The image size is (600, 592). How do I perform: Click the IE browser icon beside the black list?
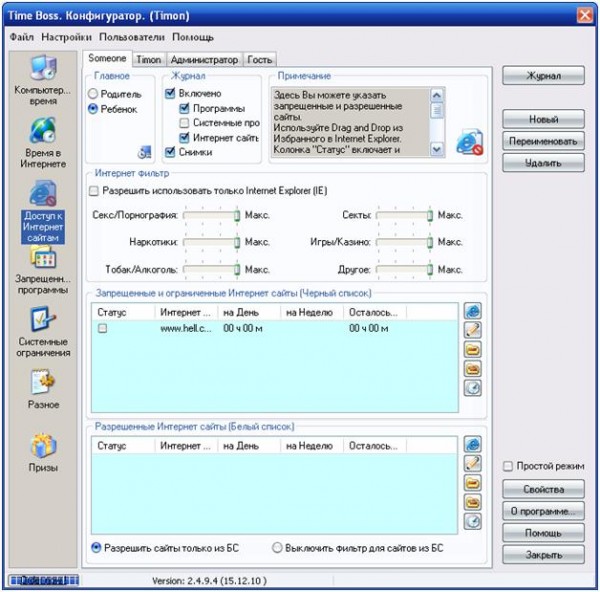tap(473, 311)
